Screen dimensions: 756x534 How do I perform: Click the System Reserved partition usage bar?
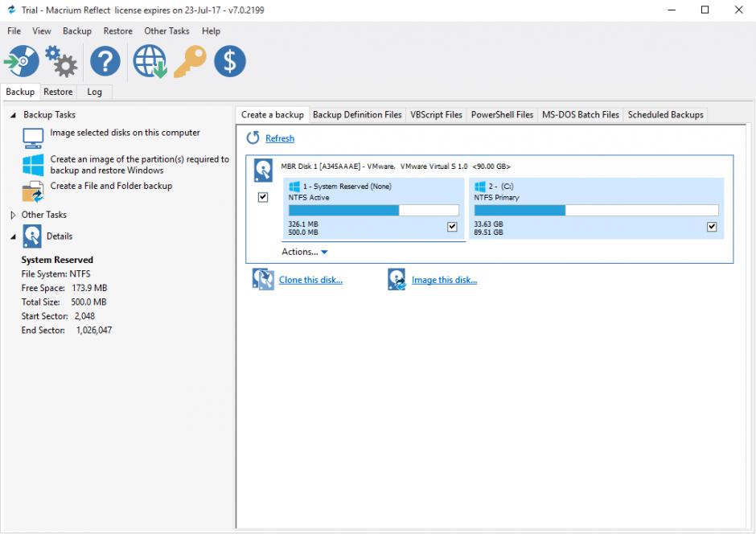(374, 210)
